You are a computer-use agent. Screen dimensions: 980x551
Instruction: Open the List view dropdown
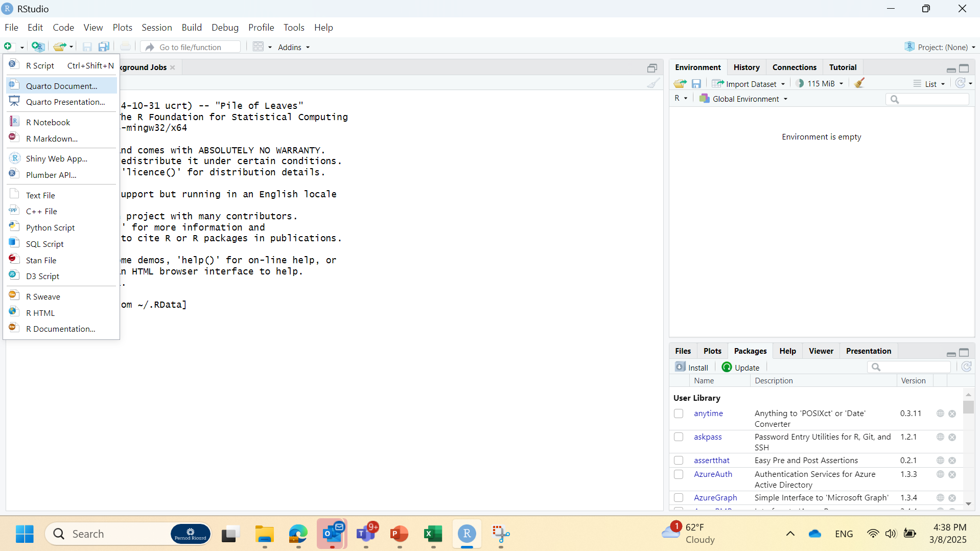tap(929, 84)
